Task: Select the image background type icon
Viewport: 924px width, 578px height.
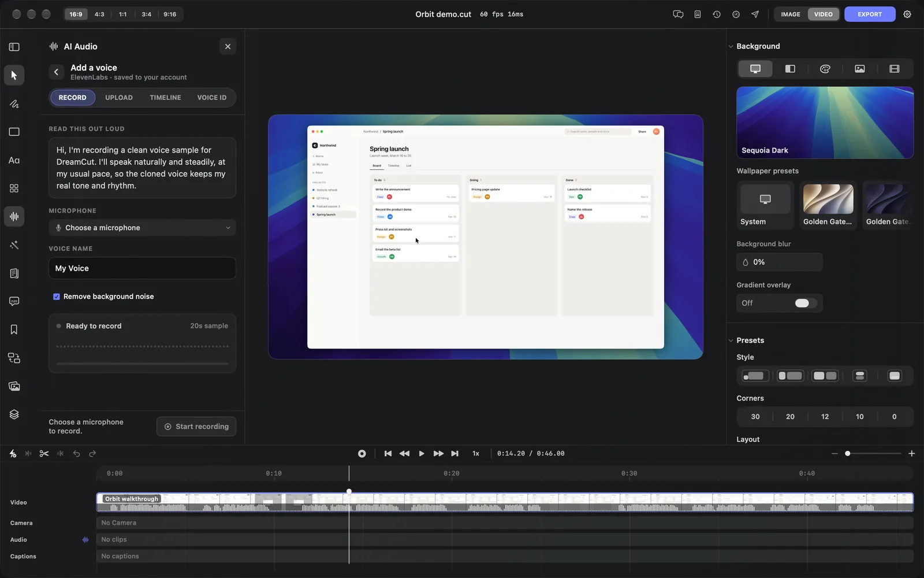Action: [x=860, y=69]
